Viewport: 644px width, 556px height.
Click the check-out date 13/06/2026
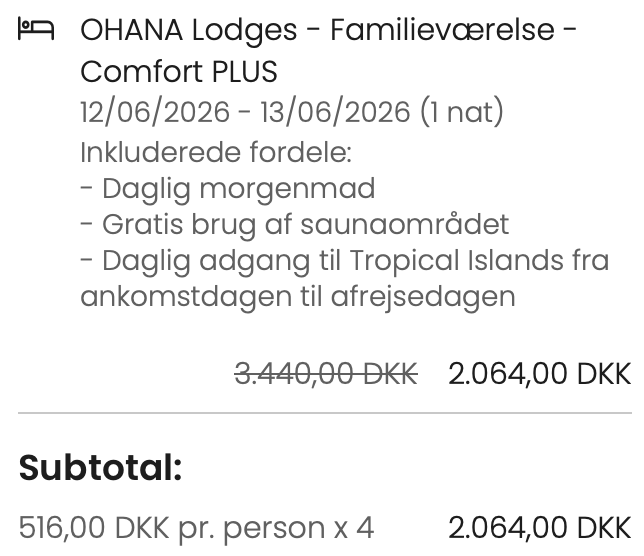(x=335, y=111)
